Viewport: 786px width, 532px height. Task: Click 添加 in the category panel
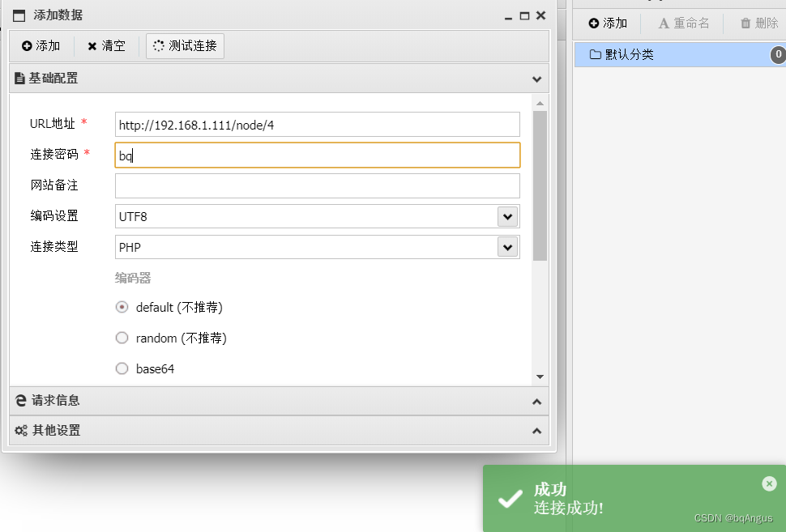pos(608,23)
